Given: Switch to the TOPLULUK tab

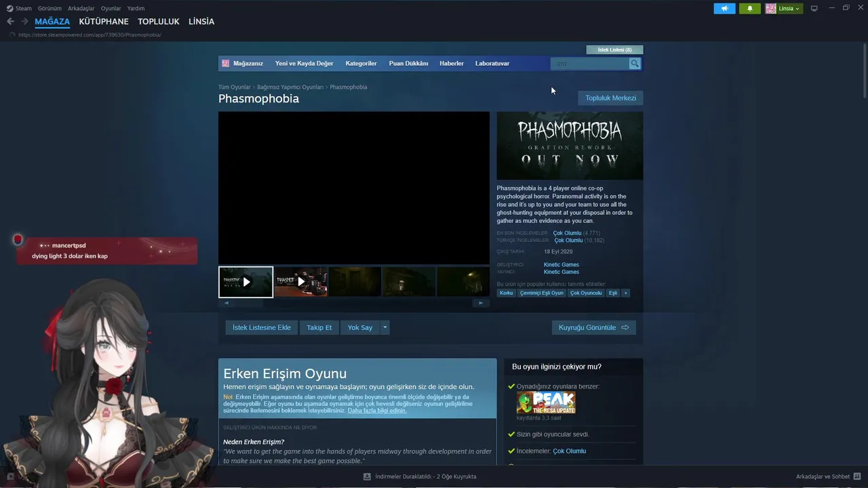Looking at the screenshot, I should click(159, 22).
